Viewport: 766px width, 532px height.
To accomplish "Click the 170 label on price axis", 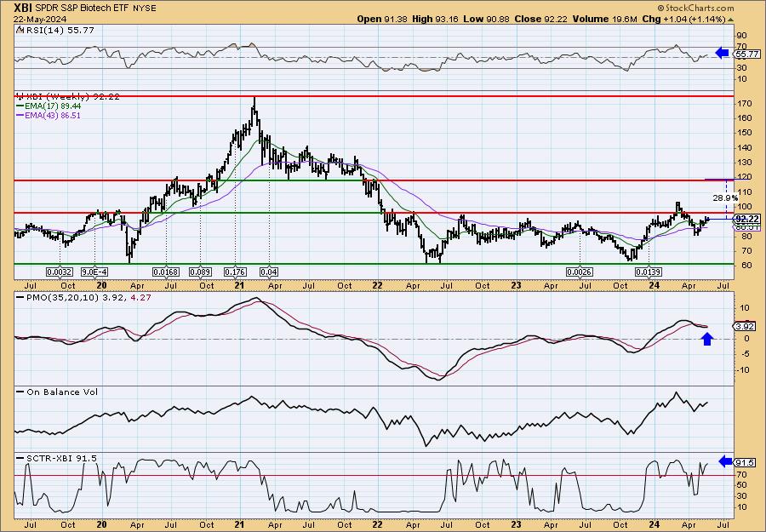I will (x=745, y=104).
